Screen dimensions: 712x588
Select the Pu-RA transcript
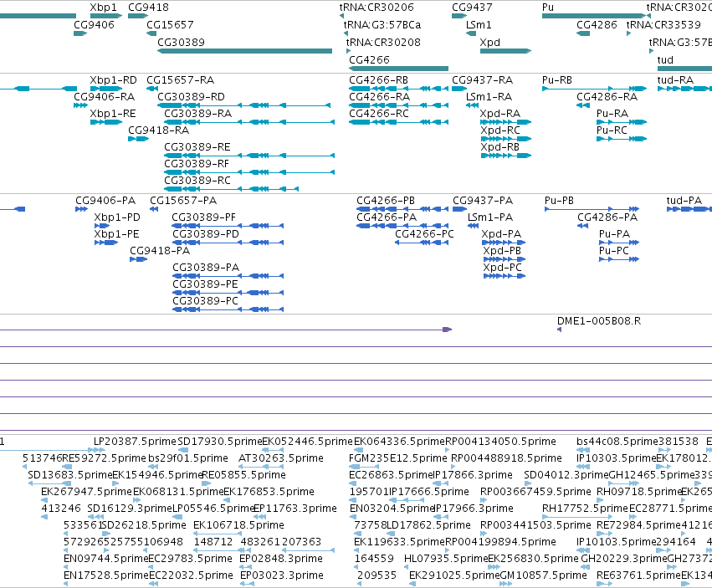pos(622,122)
